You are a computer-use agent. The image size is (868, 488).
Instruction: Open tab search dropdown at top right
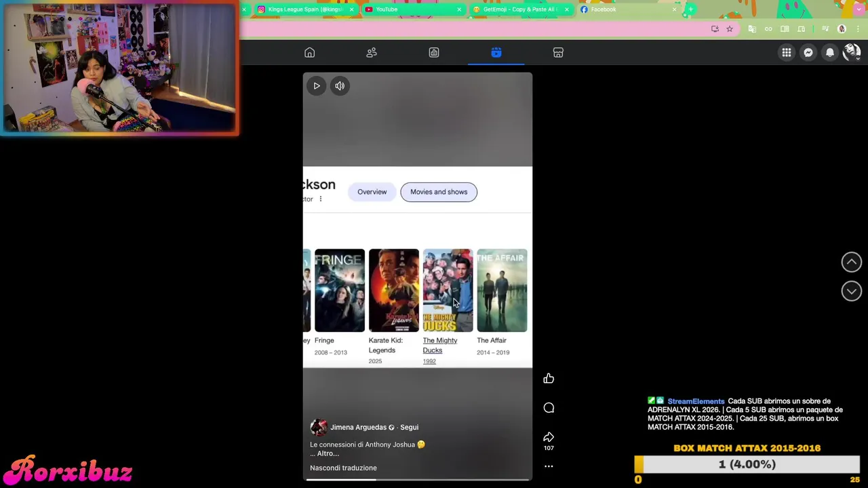click(x=859, y=9)
